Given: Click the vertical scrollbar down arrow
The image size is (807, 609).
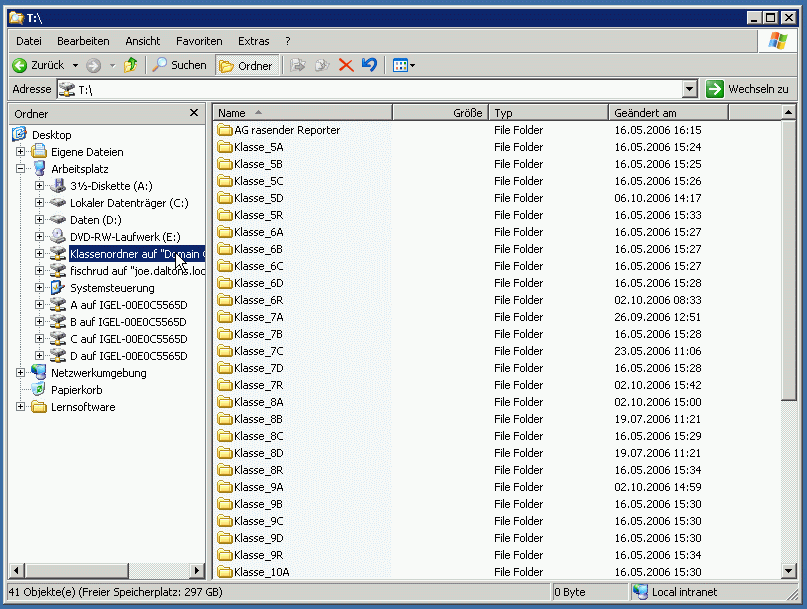Looking at the screenshot, I should click(x=790, y=572).
